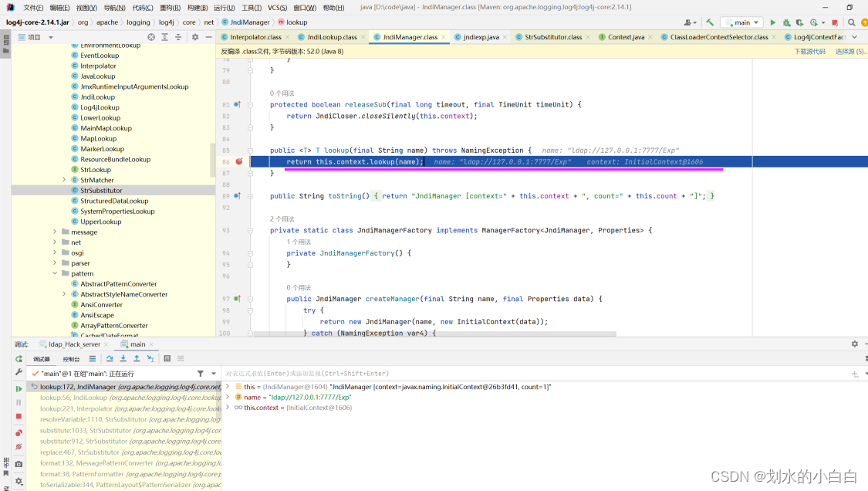Click the Evaluate Expression calculator icon
This screenshot has height=491, width=868.
[x=167, y=358]
